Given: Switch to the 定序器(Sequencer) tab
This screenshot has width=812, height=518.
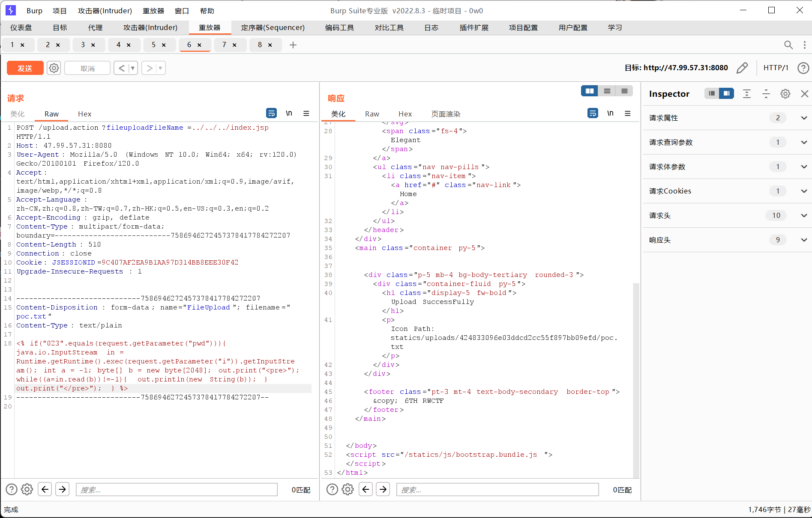Looking at the screenshot, I should click(x=273, y=28).
